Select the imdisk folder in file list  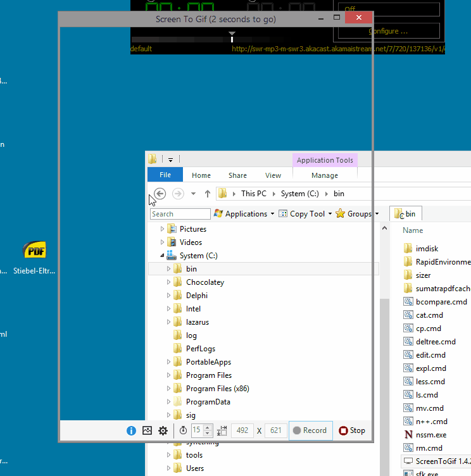pyautogui.click(x=427, y=249)
